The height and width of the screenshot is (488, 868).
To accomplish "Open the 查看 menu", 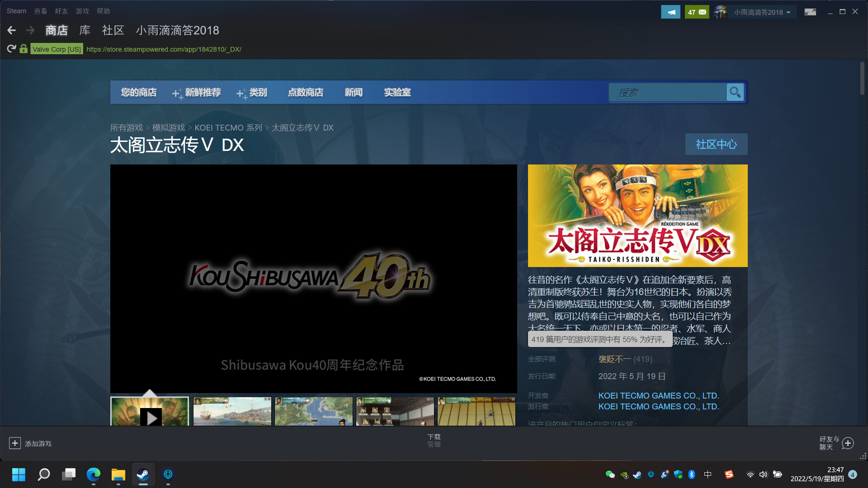I will click(41, 11).
